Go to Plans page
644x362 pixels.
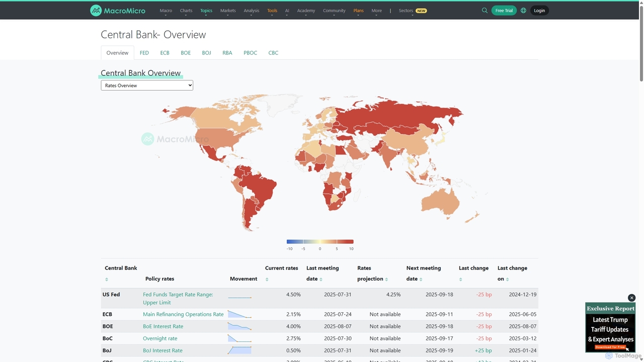(x=358, y=11)
